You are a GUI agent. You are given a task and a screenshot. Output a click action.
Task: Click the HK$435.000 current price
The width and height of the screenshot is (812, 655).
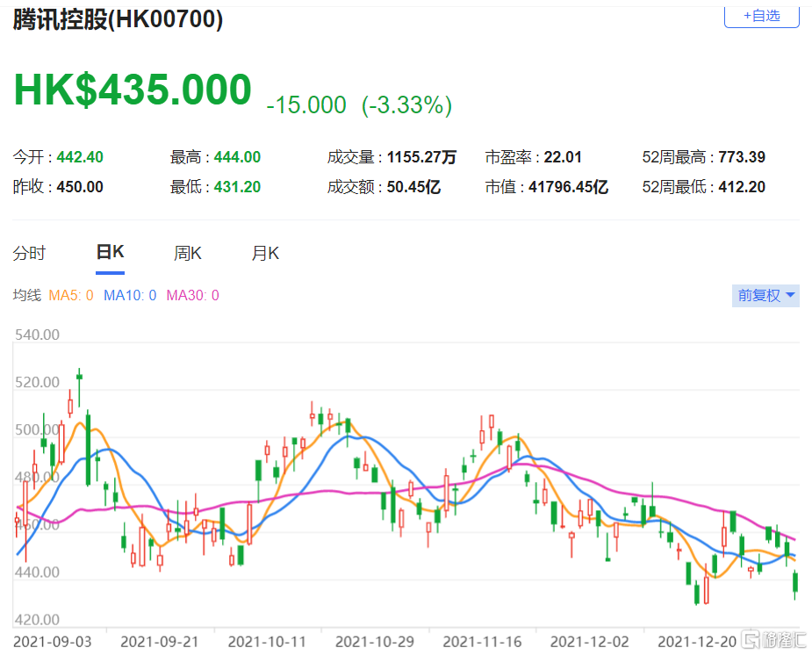point(133,90)
